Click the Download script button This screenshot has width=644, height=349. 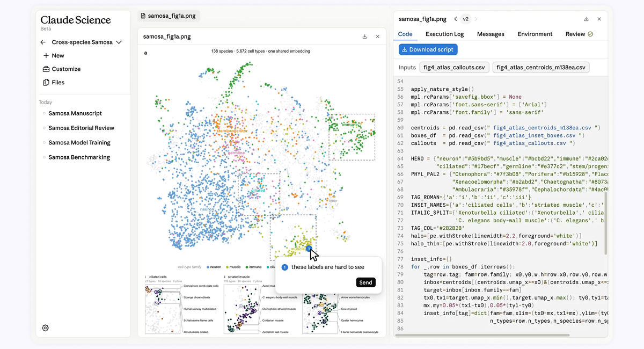(428, 49)
